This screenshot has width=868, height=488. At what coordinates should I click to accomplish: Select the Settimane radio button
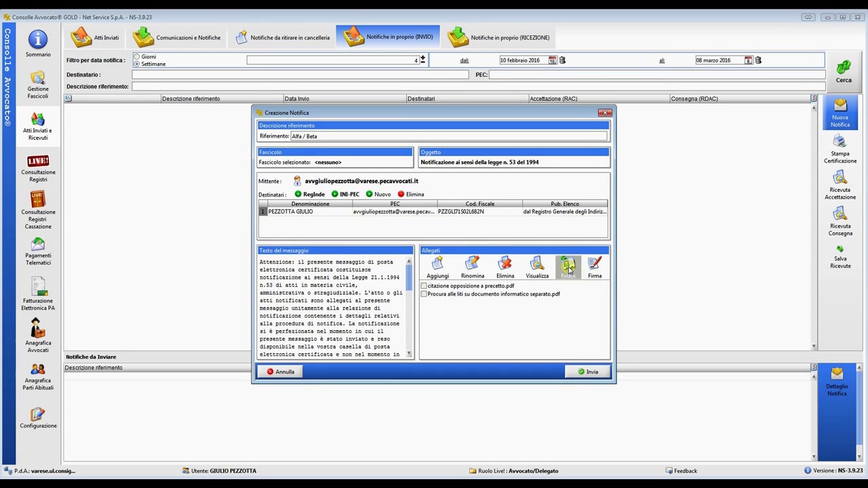pyautogui.click(x=137, y=64)
